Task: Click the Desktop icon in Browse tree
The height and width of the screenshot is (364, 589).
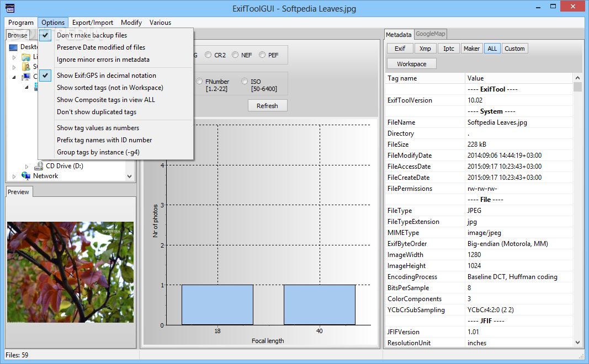Action: tap(13, 47)
